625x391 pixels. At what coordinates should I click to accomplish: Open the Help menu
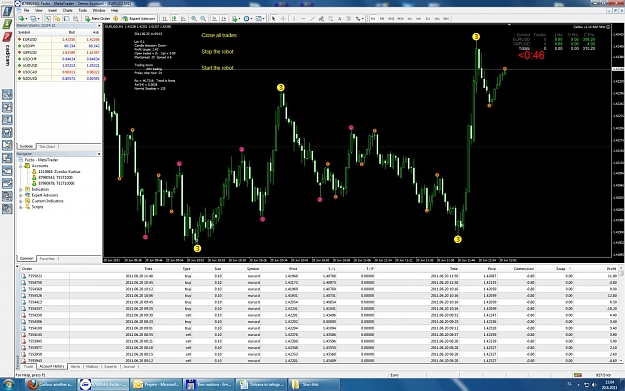(x=114, y=10)
